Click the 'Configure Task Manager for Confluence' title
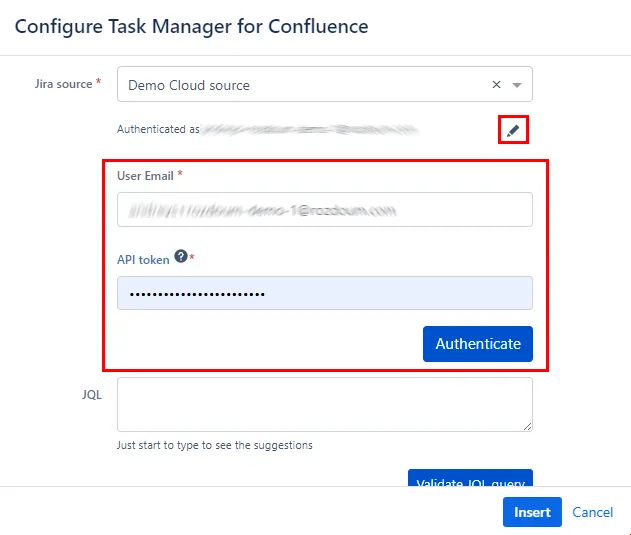The height and width of the screenshot is (535, 631). point(192,27)
